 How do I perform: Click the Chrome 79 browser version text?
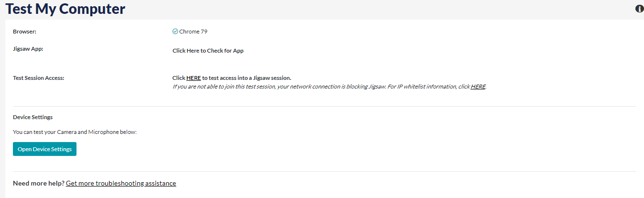pos(193,32)
